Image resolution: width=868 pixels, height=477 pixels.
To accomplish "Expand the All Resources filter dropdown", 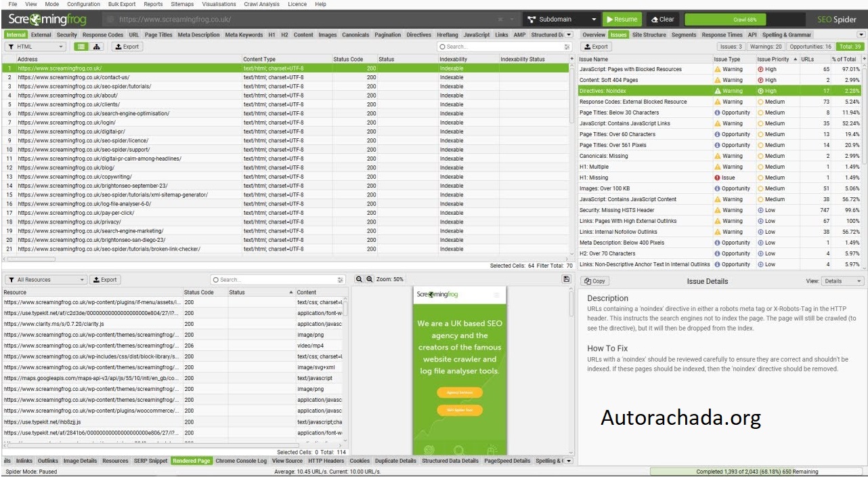I will click(x=46, y=280).
